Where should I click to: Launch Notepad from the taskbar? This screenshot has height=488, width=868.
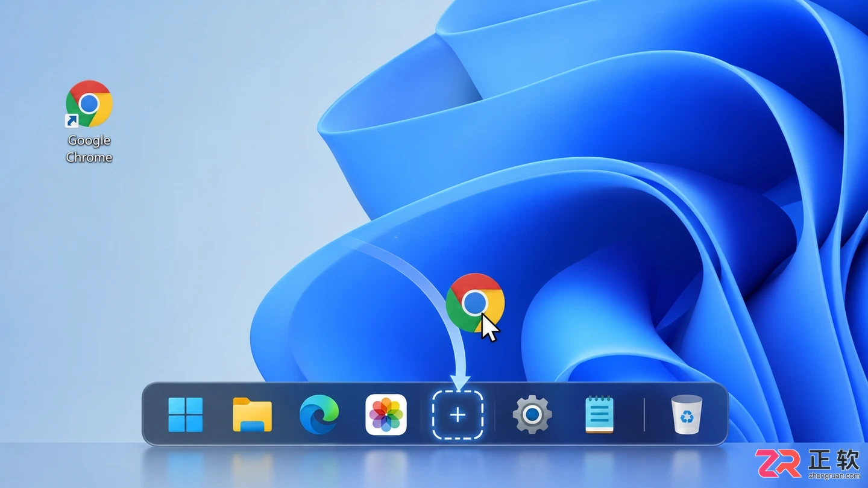(599, 414)
